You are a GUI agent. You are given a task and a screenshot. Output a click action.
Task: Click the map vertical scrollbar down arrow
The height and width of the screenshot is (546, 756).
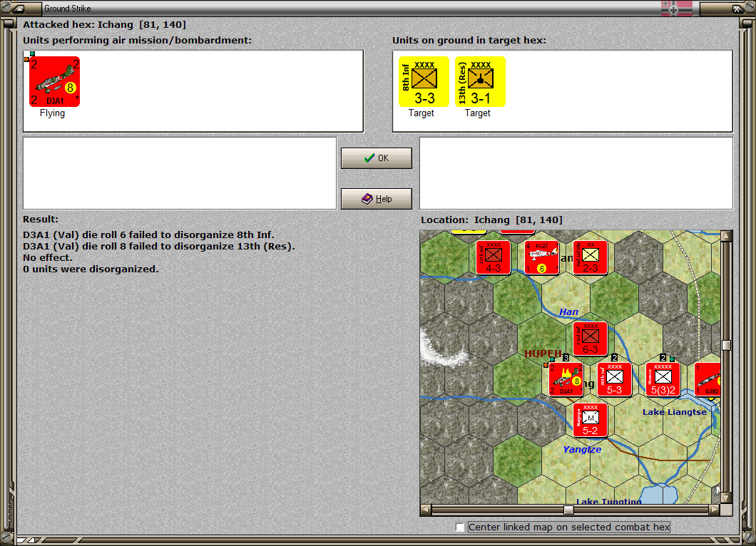point(726,498)
